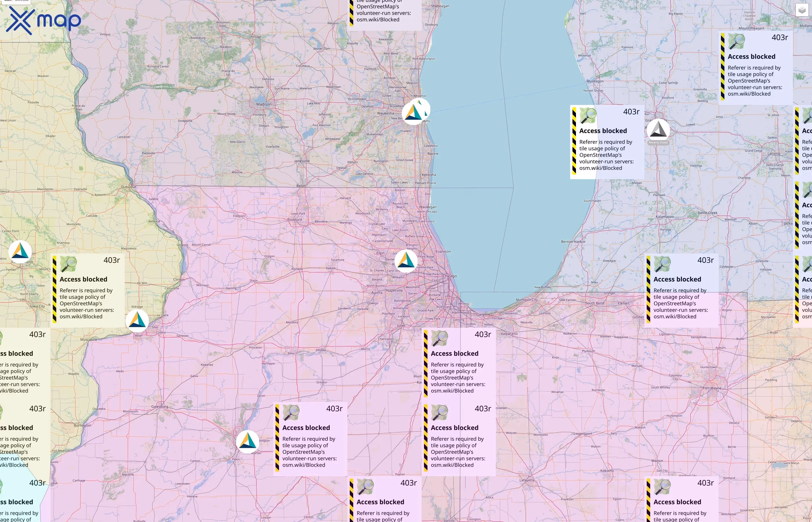Screen dimensions: 812x522
Task: Click the Waukesha city label
Action: [x=385, y=113]
